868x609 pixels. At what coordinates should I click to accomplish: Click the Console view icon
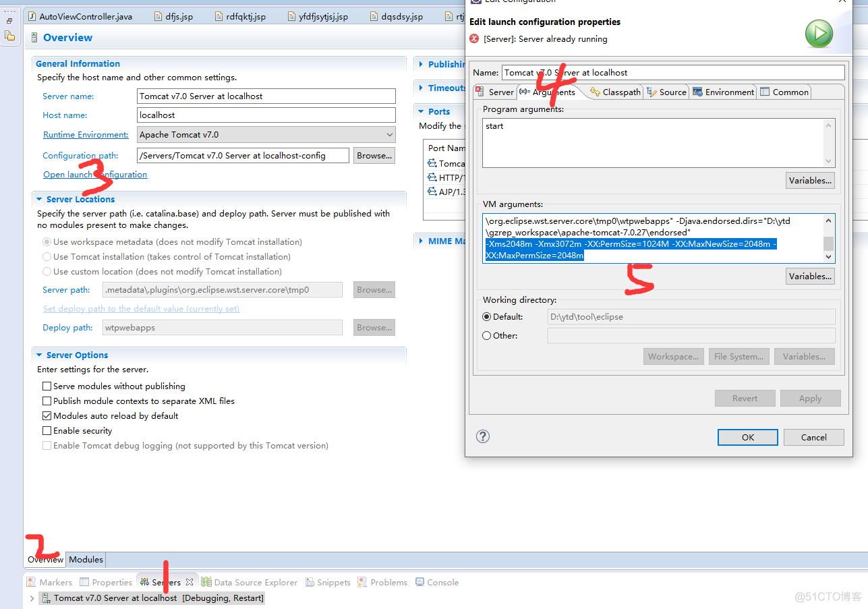(419, 582)
